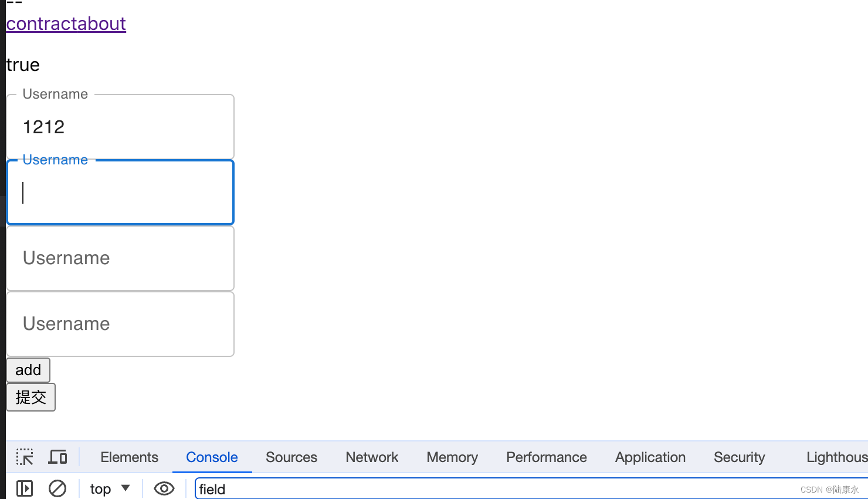Create a live expression with eye icon
The image size is (868, 499).
pyautogui.click(x=164, y=488)
